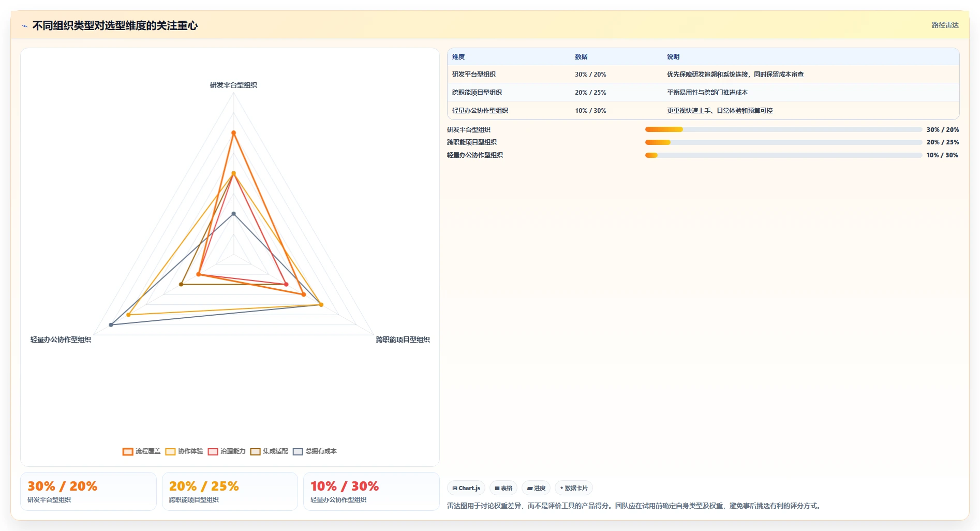Click the 路径雷达 label in the header
980x531 pixels.
945,25
